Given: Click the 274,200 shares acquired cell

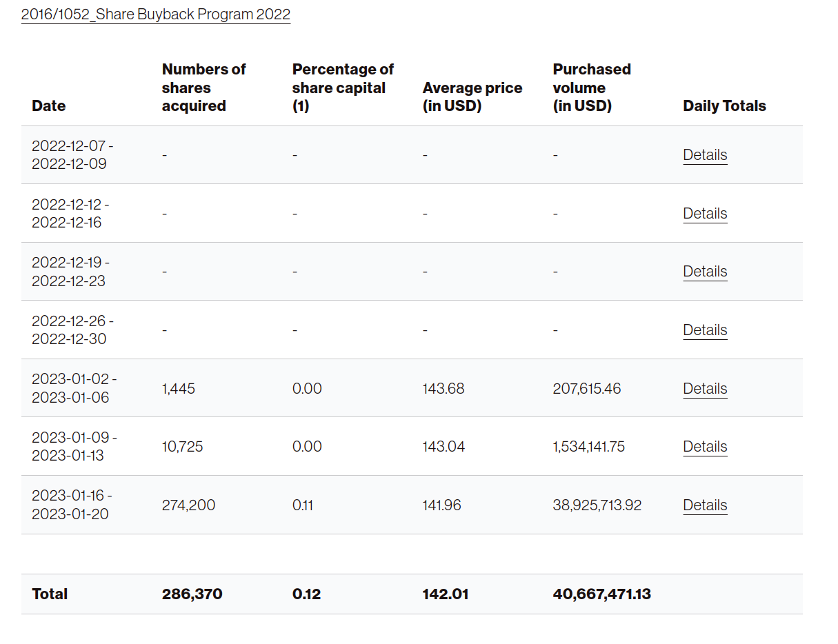Looking at the screenshot, I should coord(188,505).
